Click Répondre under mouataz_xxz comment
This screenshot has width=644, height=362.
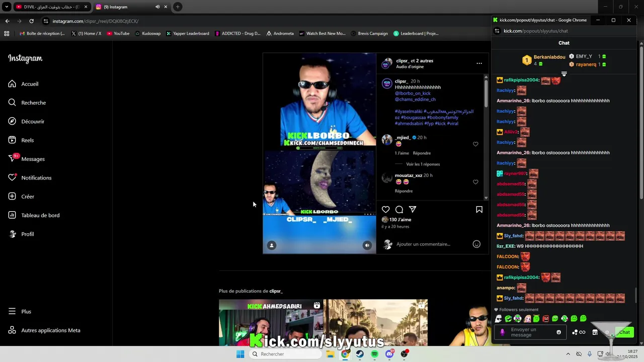(x=404, y=191)
